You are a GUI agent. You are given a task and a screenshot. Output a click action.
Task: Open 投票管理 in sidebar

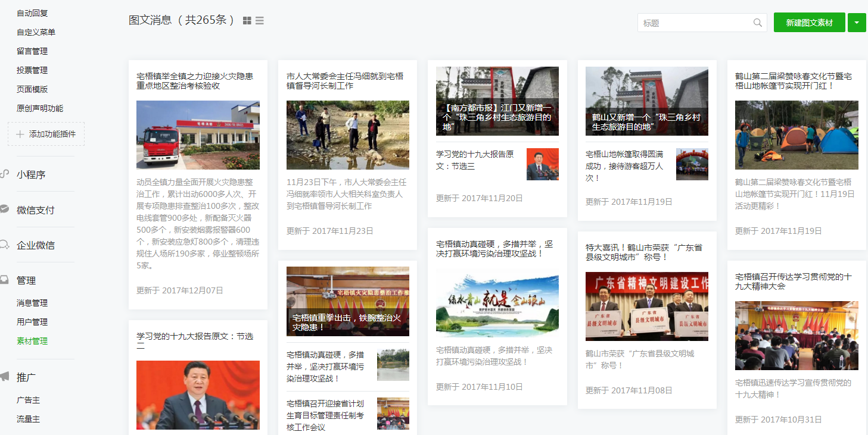(x=32, y=70)
